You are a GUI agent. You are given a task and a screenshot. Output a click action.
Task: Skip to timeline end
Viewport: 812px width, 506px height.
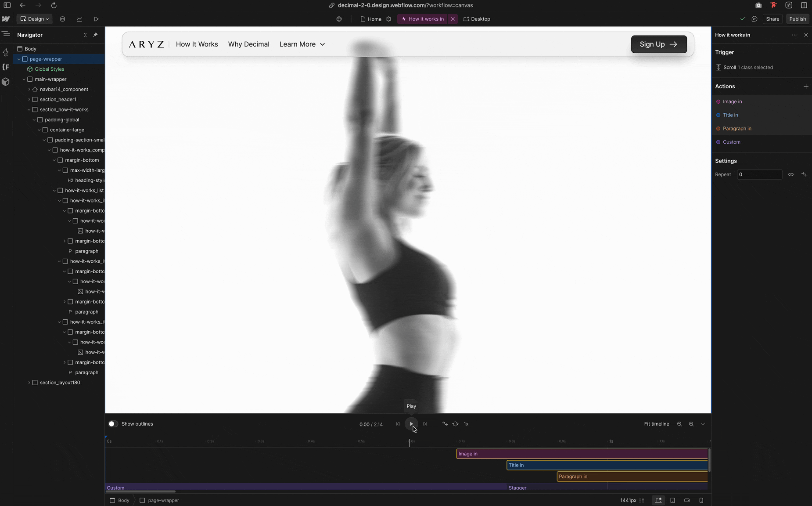click(x=425, y=424)
